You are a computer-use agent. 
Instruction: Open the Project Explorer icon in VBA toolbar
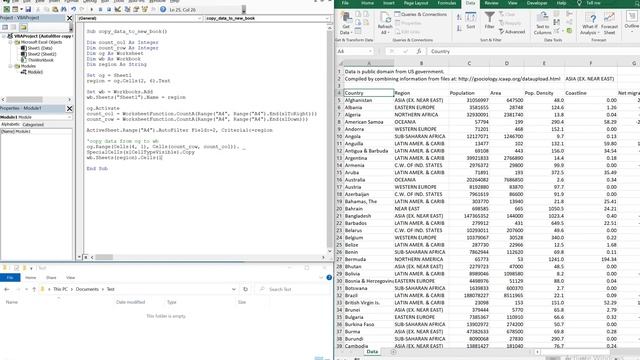coord(127,9)
